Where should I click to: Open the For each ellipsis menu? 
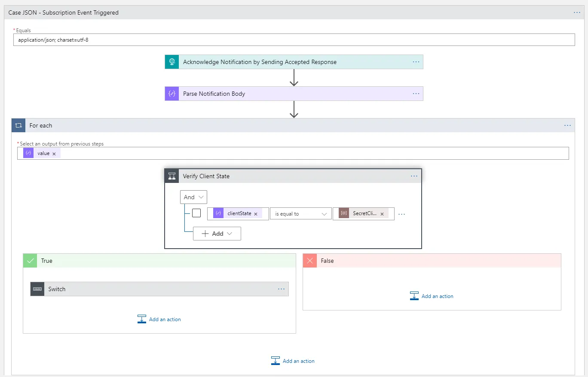point(568,125)
